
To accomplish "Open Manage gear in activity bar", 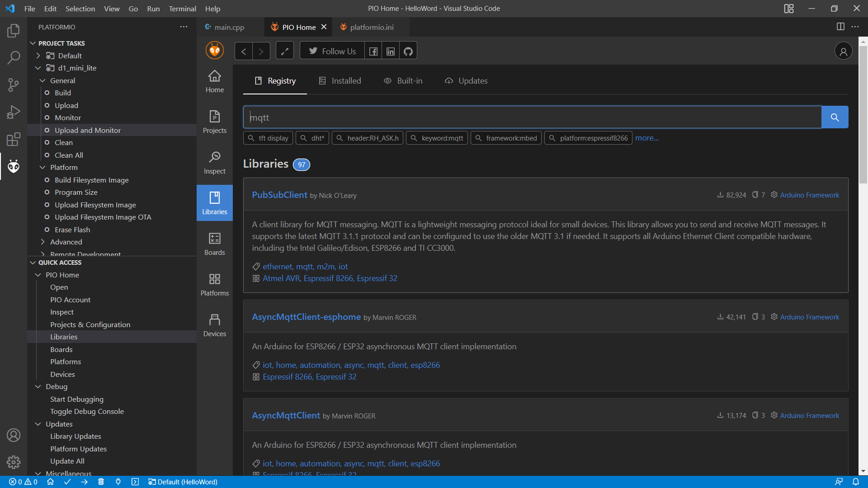I will 14,462.
